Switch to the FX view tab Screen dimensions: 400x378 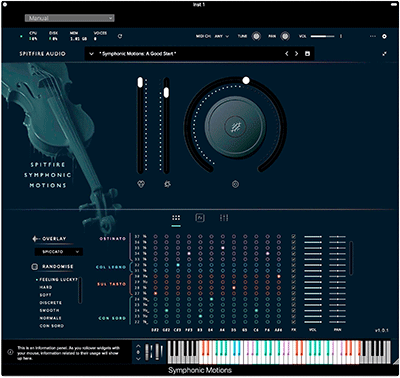tap(200, 218)
